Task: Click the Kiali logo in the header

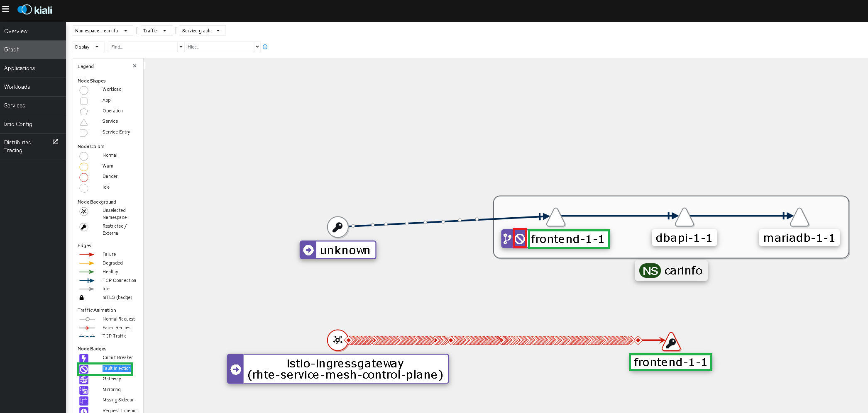Action: [35, 9]
